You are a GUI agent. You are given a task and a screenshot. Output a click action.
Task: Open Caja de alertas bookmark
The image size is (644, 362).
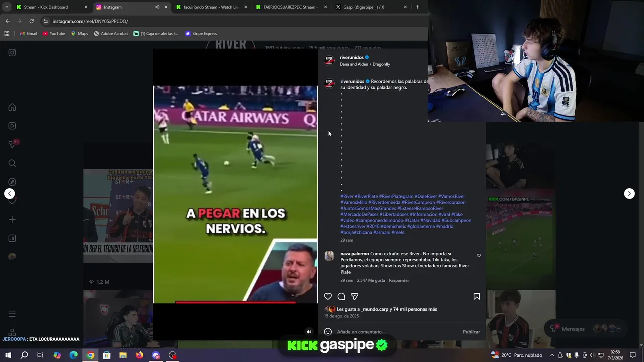(156, 34)
